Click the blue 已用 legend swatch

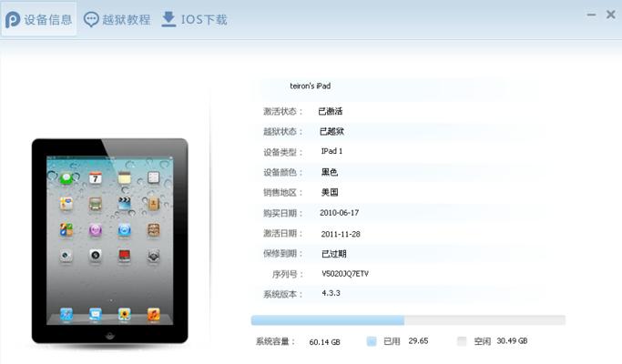click(x=372, y=341)
